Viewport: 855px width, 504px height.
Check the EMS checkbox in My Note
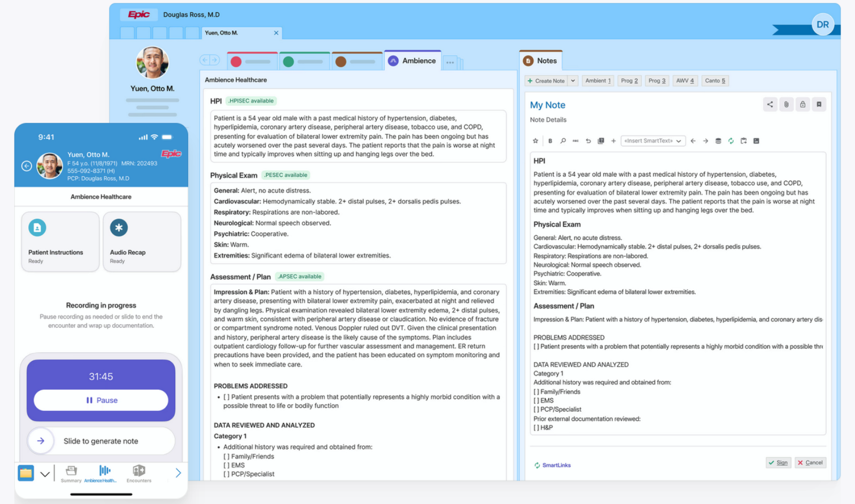537,401
